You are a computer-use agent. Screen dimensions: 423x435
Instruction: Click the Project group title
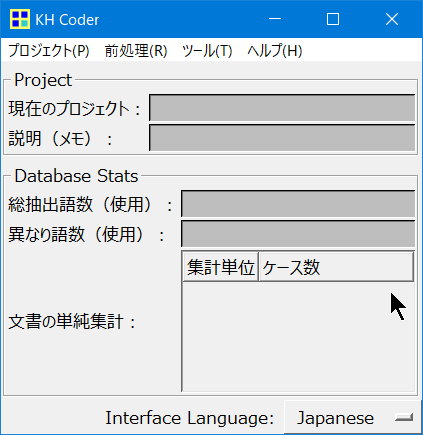coord(43,80)
